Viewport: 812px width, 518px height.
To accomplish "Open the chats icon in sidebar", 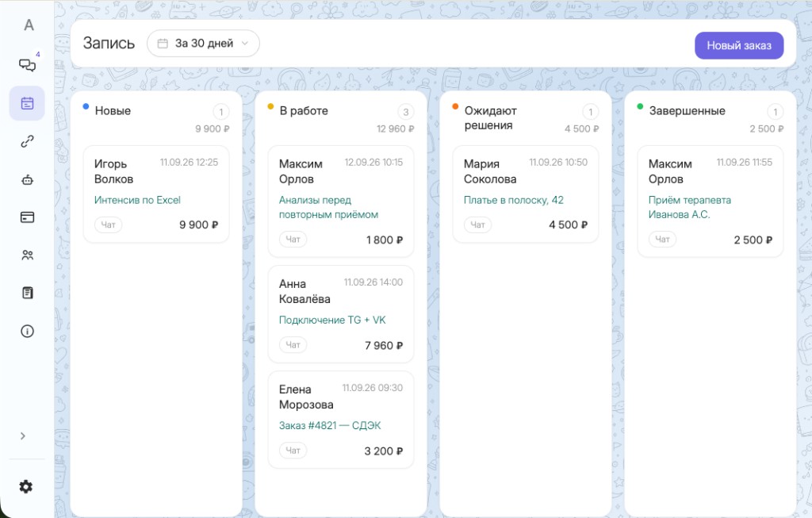I will pos(27,65).
